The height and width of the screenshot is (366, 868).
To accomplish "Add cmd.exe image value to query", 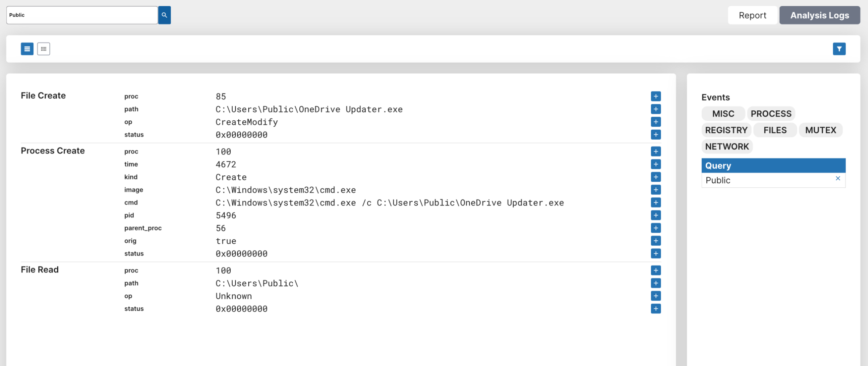I will pyautogui.click(x=656, y=190).
